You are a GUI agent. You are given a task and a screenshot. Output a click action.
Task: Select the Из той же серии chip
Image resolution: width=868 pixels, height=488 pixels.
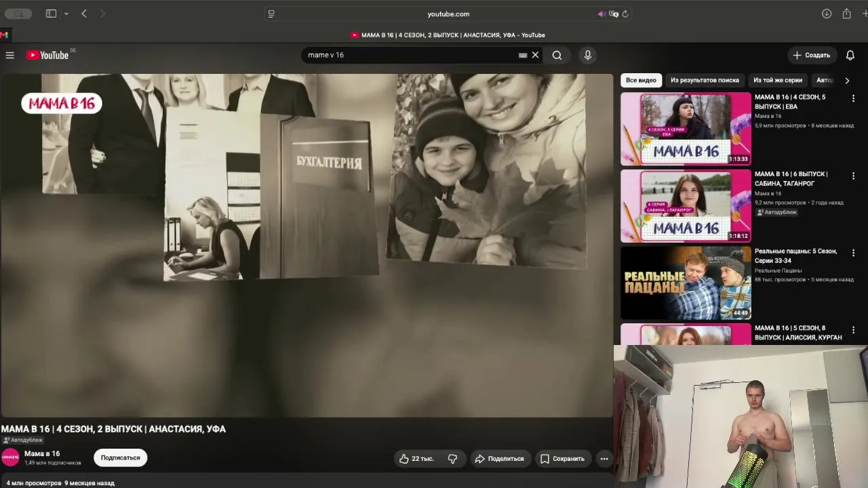click(x=777, y=80)
